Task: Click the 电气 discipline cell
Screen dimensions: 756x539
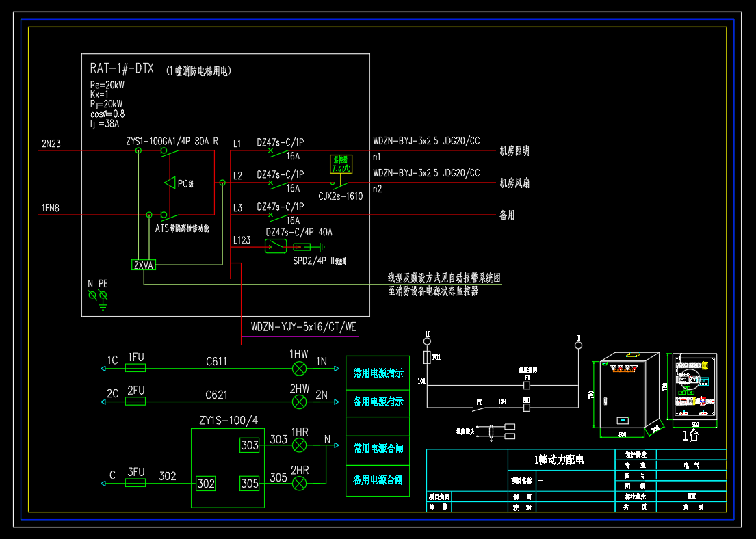Action: click(x=692, y=465)
